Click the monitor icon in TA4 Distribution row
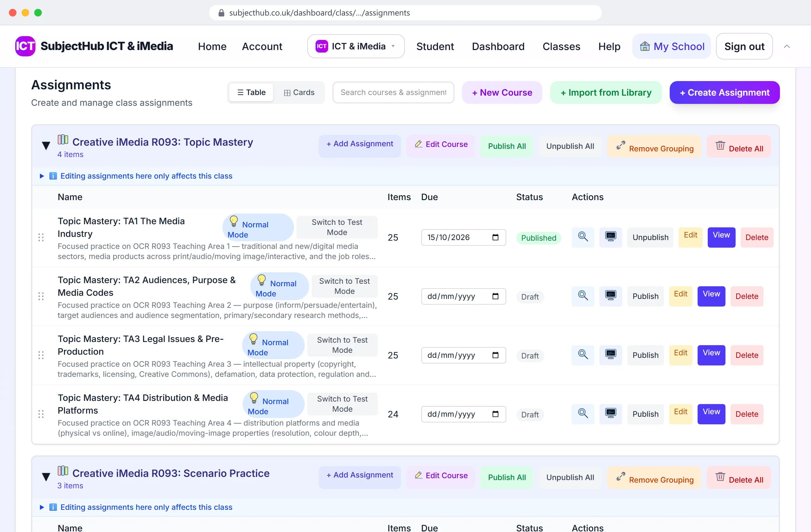 (x=610, y=414)
